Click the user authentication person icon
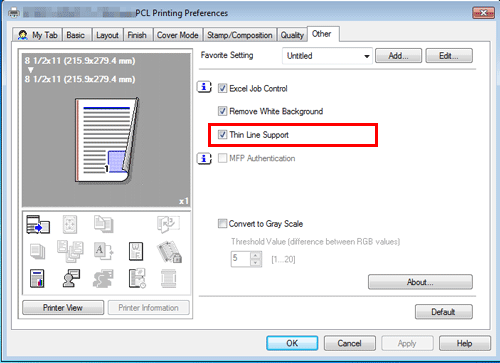This screenshot has width=500, height=363. pyautogui.click(x=71, y=278)
